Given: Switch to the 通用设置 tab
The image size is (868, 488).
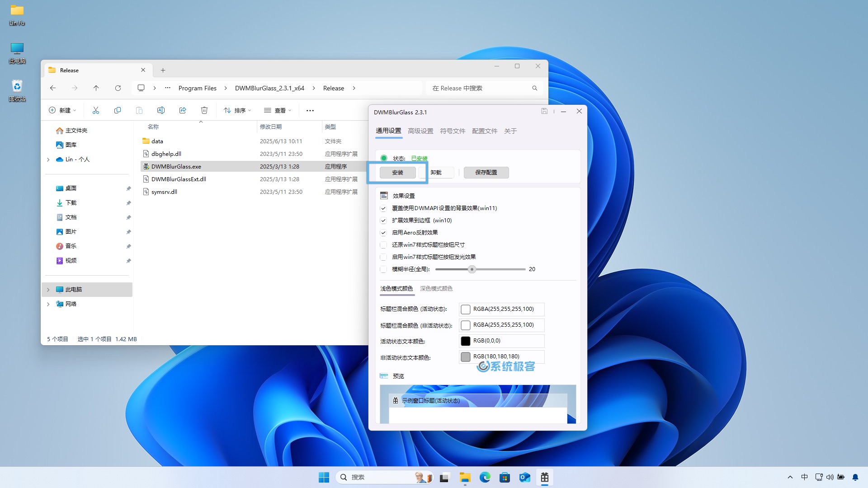Looking at the screenshot, I should 388,131.
